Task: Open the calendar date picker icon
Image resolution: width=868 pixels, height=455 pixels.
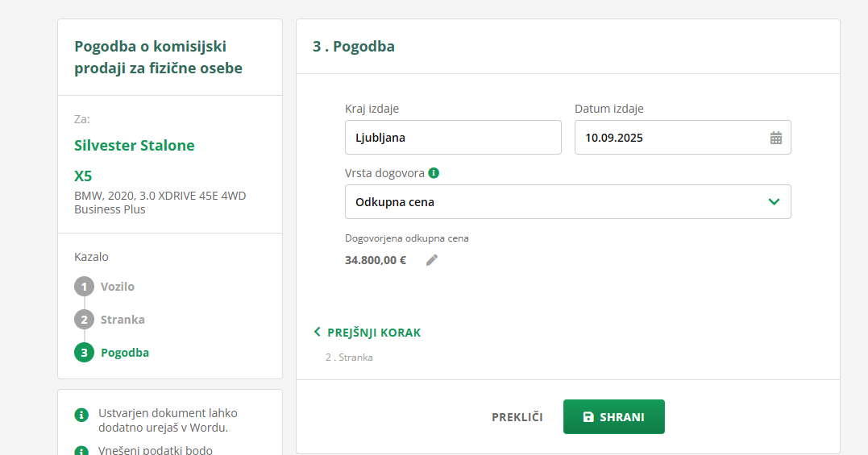Action: coord(775,138)
